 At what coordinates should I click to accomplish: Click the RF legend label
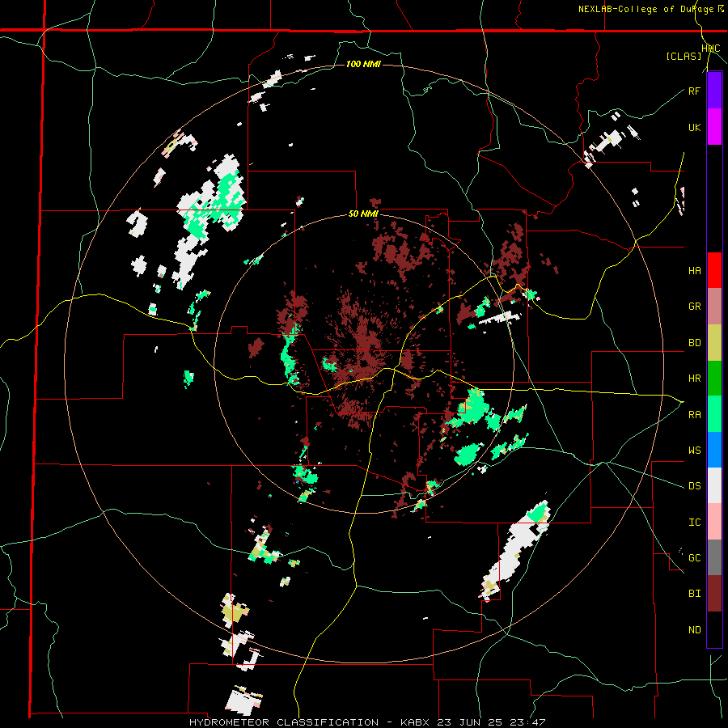(695, 91)
